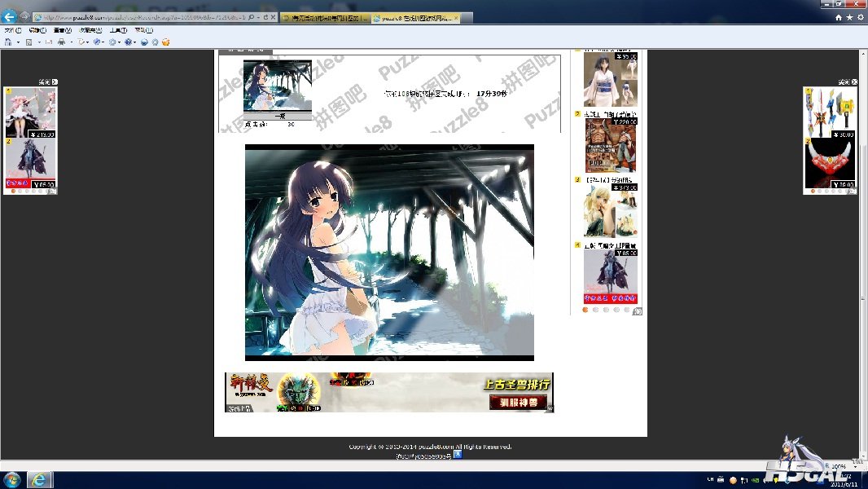The height and width of the screenshot is (489, 868).
Task: Select the third dot under the sidebar ad list
Action: [606, 310]
